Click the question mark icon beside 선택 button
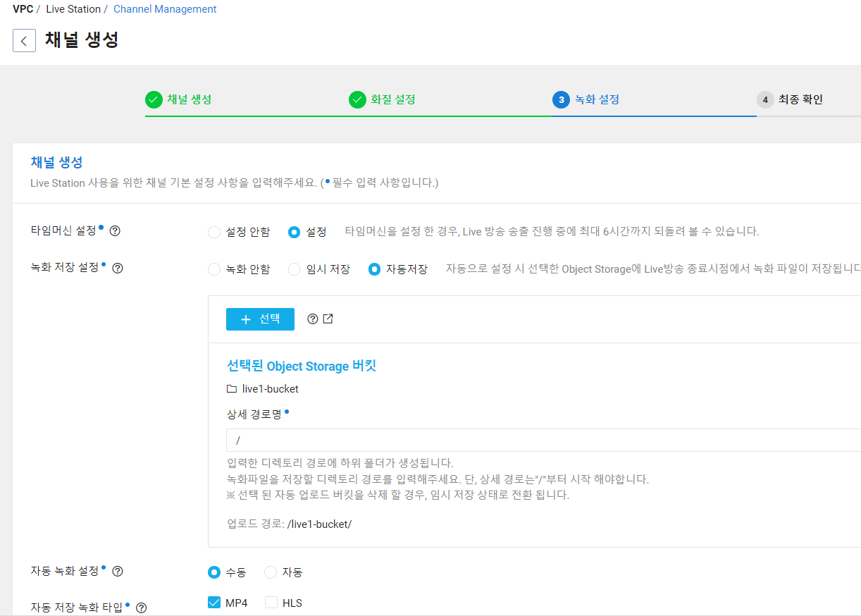Screen dimensions: 861x616 coord(311,319)
